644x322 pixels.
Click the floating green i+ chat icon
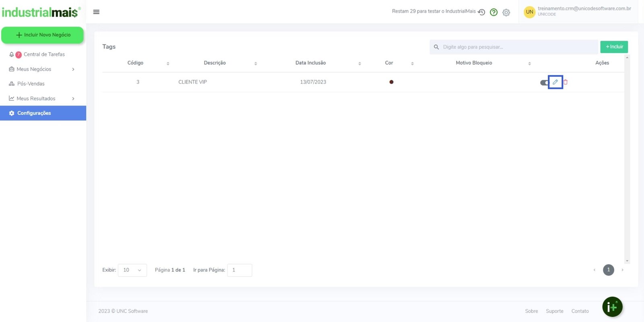pyautogui.click(x=612, y=307)
